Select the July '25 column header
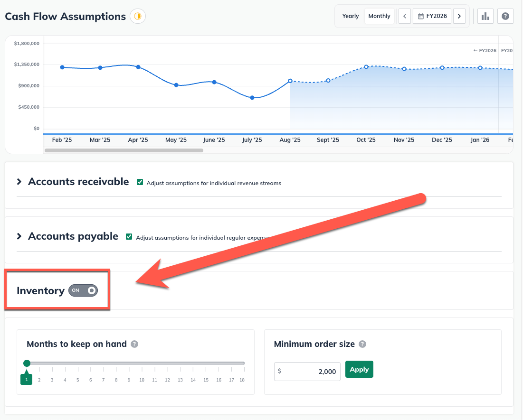Viewport: 523px width, 420px height. (x=252, y=140)
